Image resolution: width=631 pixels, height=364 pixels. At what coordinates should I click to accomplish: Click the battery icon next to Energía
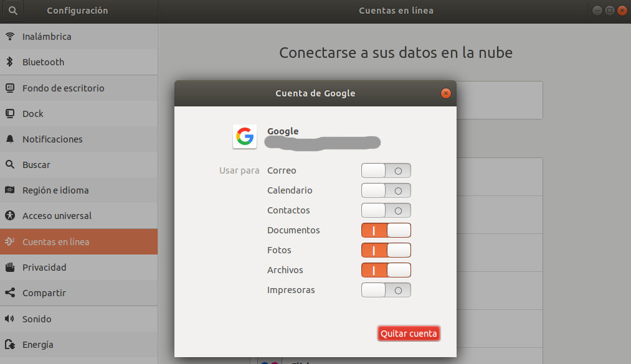(x=10, y=344)
